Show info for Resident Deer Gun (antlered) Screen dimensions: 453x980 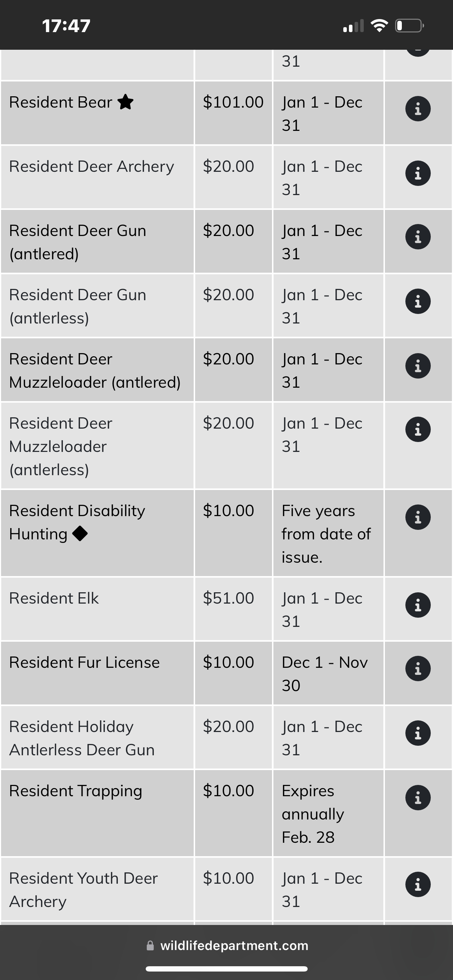click(418, 237)
